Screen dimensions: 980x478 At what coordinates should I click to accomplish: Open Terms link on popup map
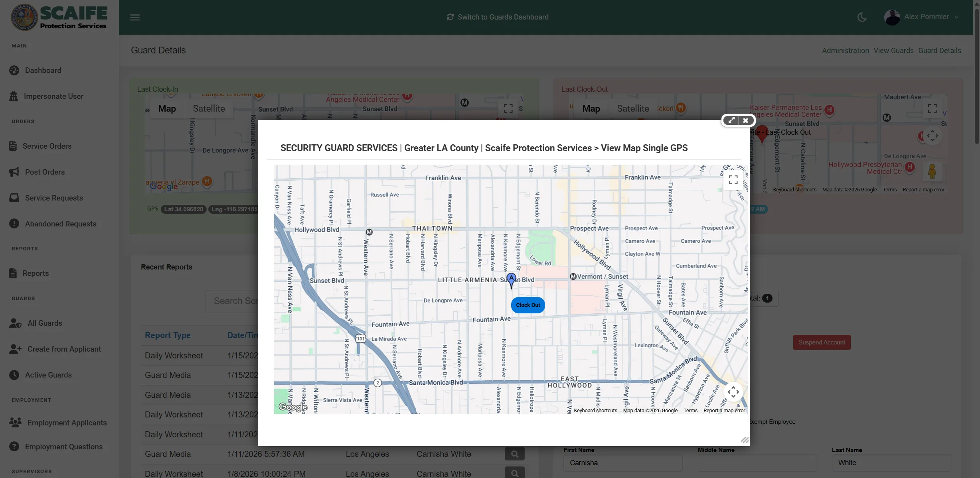690,411
